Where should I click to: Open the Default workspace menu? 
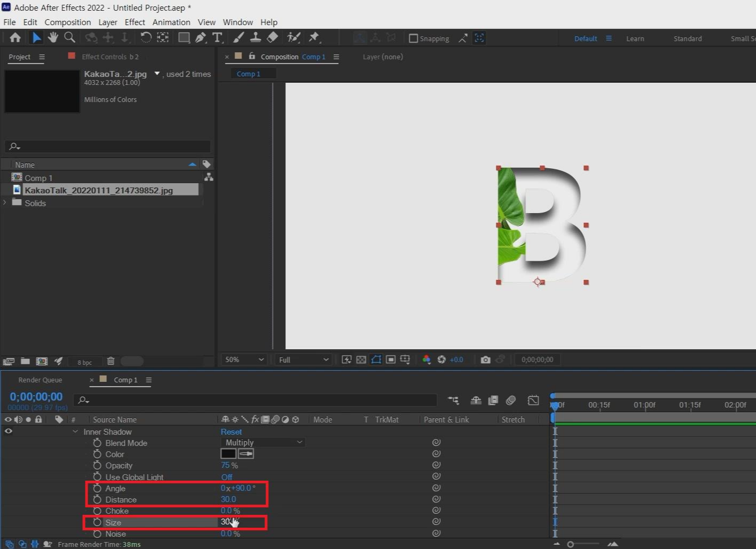coord(609,38)
